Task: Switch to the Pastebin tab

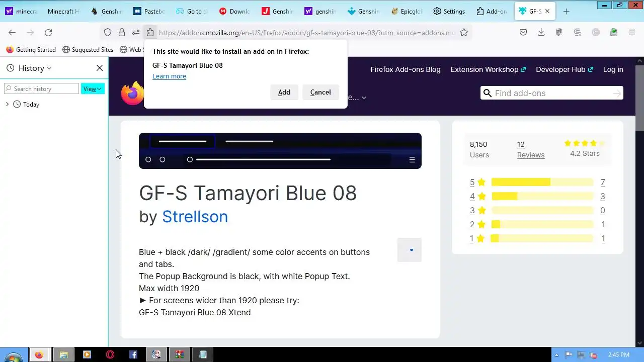Action: pyautogui.click(x=149, y=11)
